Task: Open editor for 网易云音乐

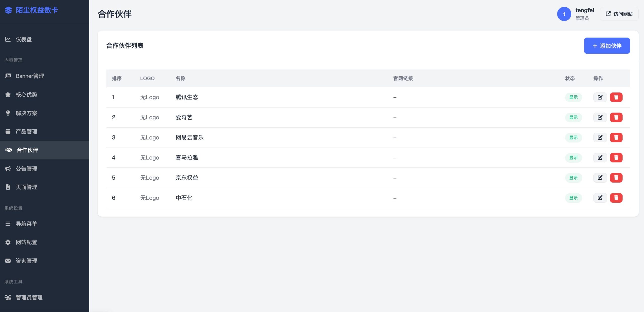Action: [600, 137]
